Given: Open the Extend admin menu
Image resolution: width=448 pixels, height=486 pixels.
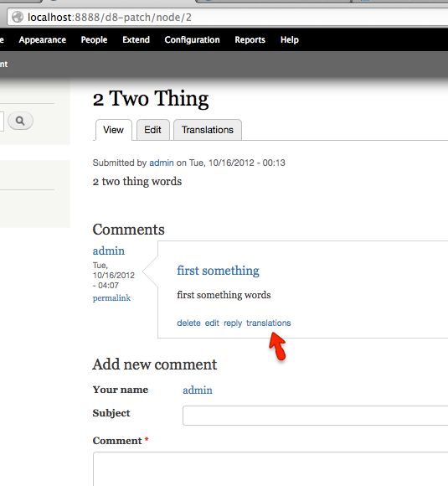Looking at the screenshot, I should 136,39.
